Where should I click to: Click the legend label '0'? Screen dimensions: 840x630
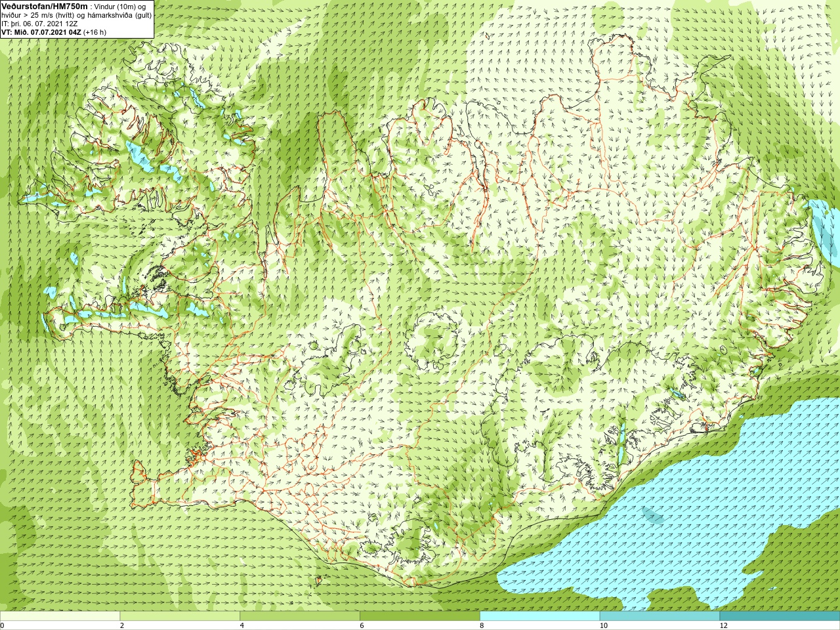click(x=3, y=625)
